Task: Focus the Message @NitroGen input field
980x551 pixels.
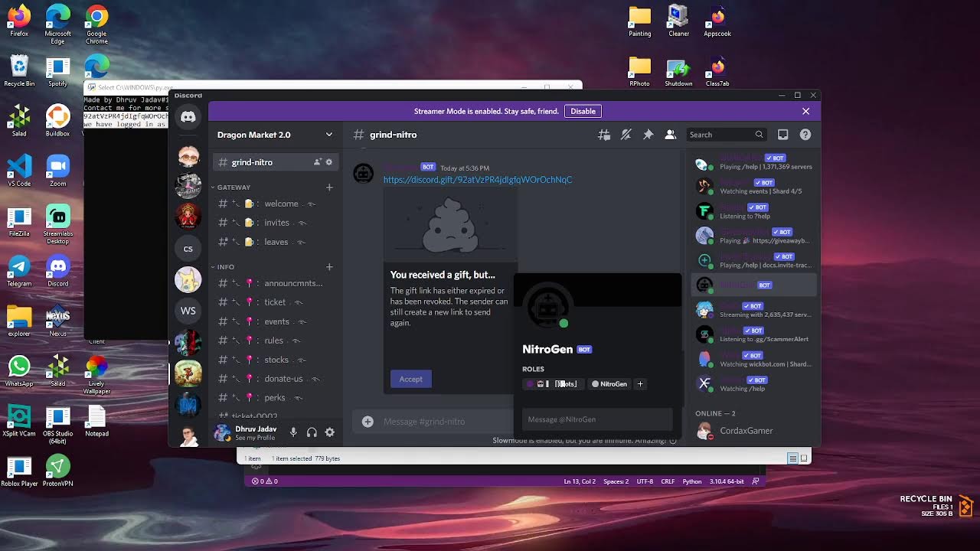Action: click(596, 419)
